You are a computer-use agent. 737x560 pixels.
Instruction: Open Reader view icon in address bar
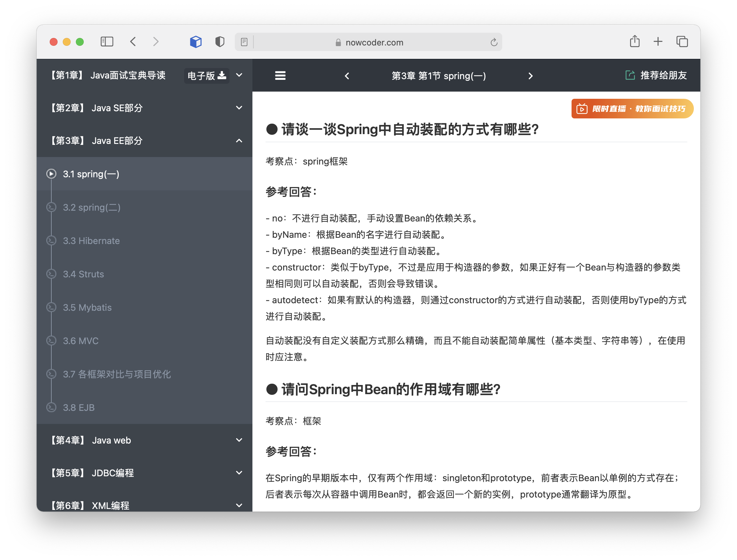(244, 42)
